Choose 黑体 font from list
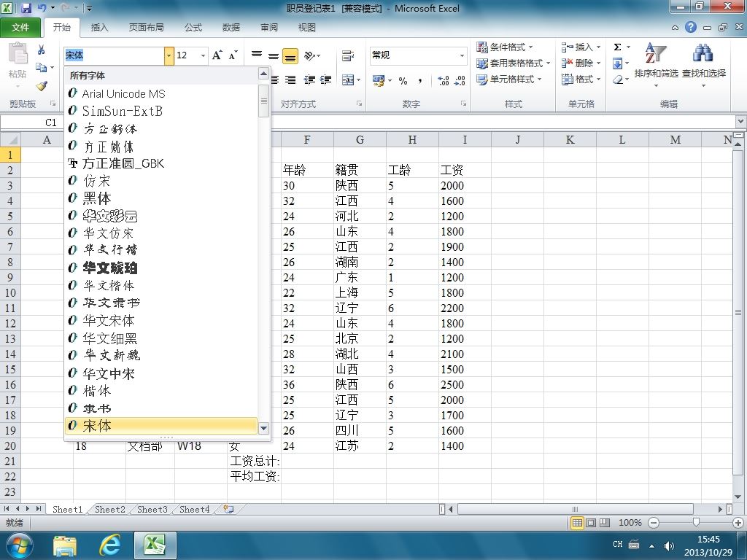 (161, 198)
